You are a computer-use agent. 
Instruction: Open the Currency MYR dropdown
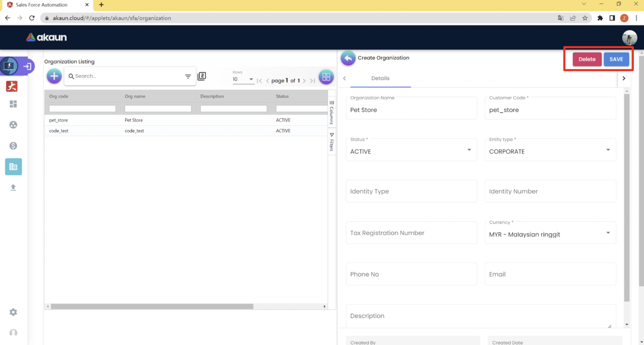(x=550, y=234)
